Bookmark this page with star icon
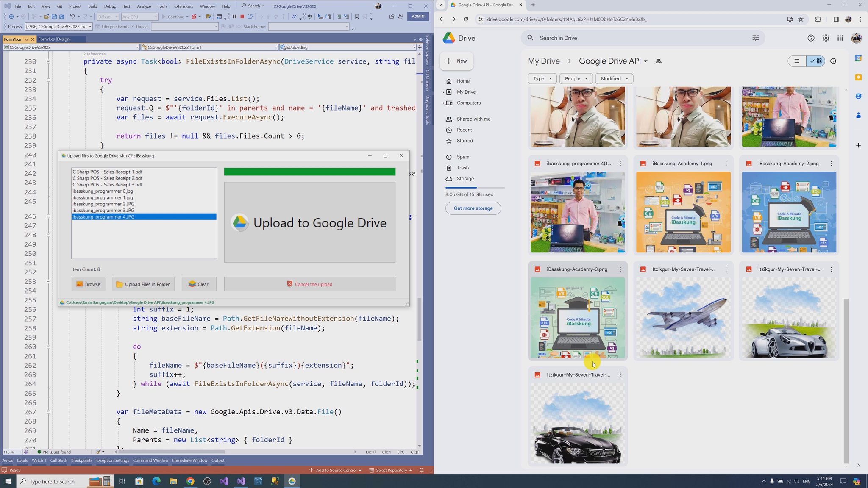The width and height of the screenshot is (868, 488). [x=801, y=19]
